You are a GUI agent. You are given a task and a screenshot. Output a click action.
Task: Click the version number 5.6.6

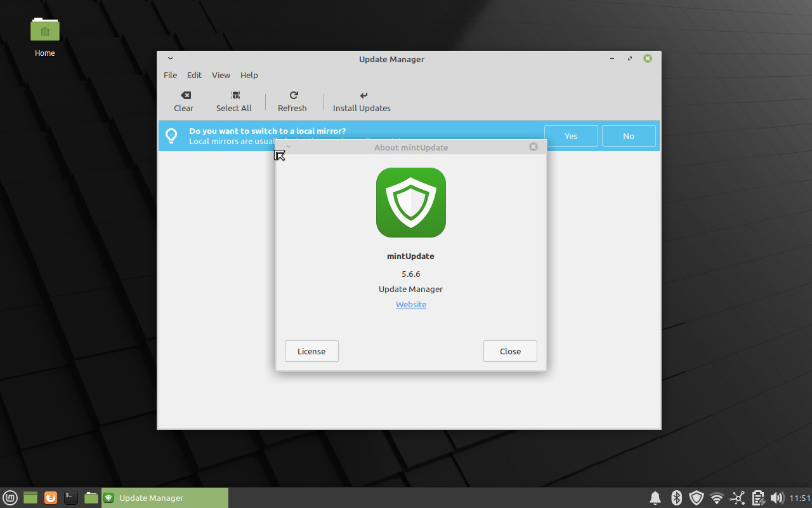coord(411,274)
